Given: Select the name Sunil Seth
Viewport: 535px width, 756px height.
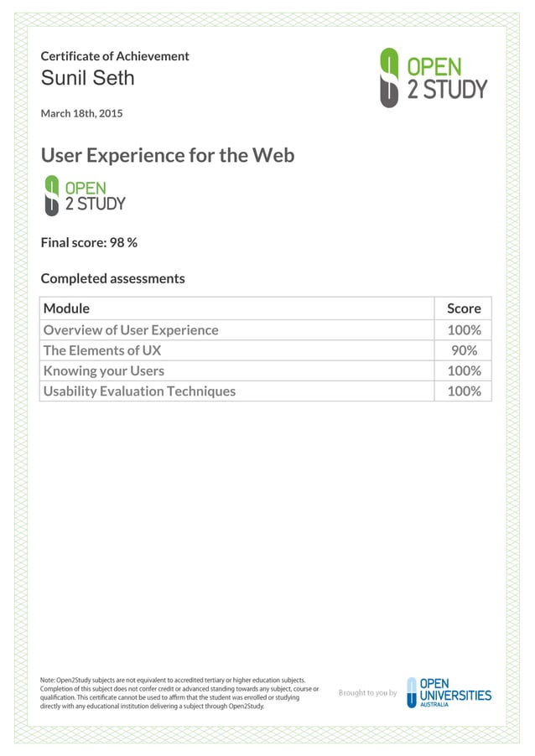Looking at the screenshot, I should tap(87, 80).
